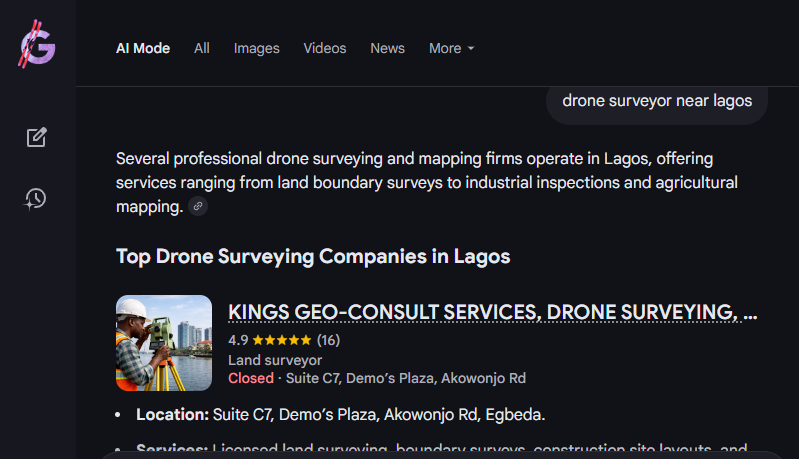Select the News tab

388,48
